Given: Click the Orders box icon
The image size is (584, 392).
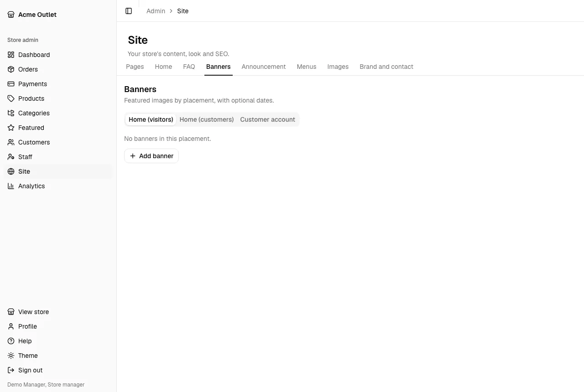Looking at the screenshot, I should 11,69.
